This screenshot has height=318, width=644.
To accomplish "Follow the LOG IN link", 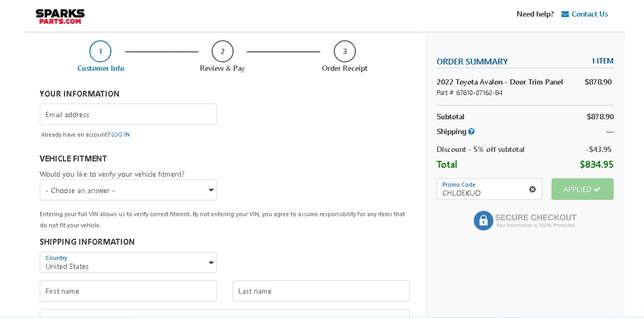I will pos(121,135).
